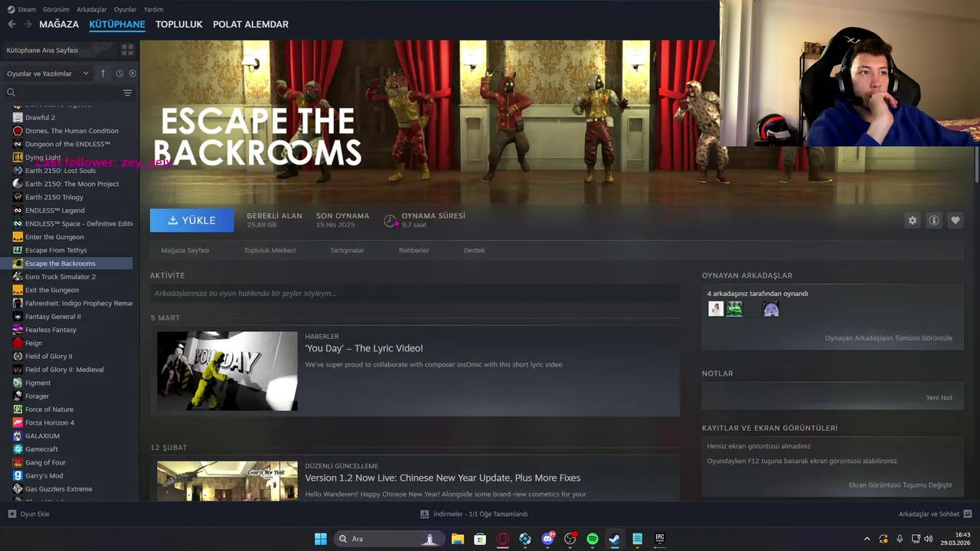Open the Chinese New Year update thumbnail
This screenshot has width=980, height=551.
(x=227, y=481)
